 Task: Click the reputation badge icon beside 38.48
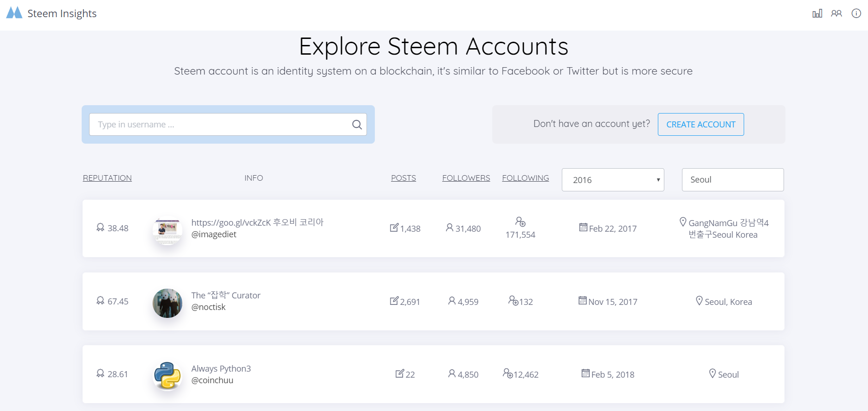click(x=100, y=228)
